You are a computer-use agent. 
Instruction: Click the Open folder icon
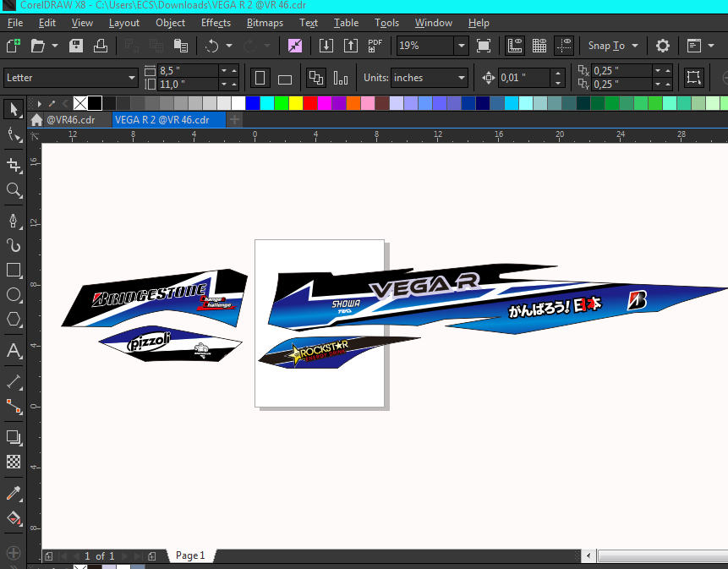point(37,46)
